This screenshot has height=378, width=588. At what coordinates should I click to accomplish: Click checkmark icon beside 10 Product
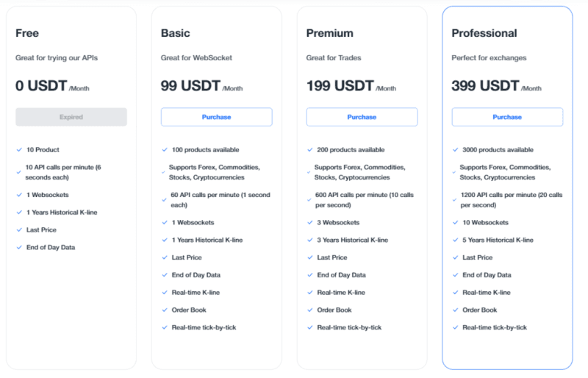tap(19, 150)
